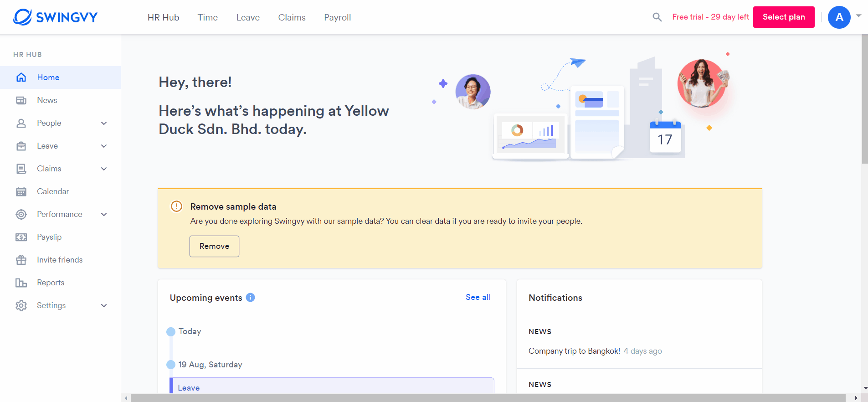Expand the People submenu chevron
Screen dimensions: 868x402
pyautogui.click(x=104, y=123)
